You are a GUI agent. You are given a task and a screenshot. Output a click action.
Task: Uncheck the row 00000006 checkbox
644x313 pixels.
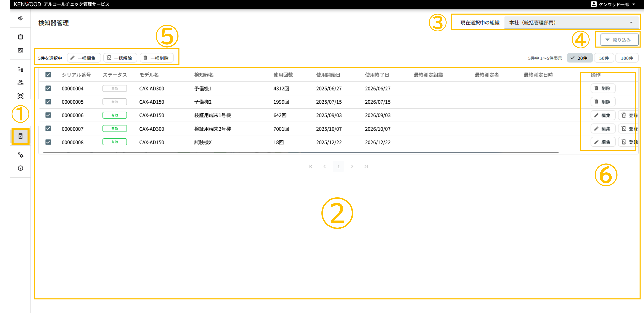coord(48,115)
